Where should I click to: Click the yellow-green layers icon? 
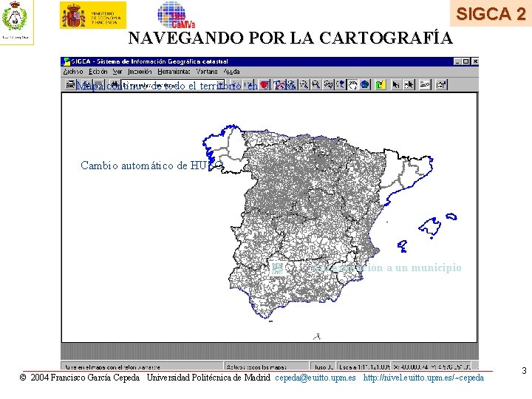(x=381, y=84)
